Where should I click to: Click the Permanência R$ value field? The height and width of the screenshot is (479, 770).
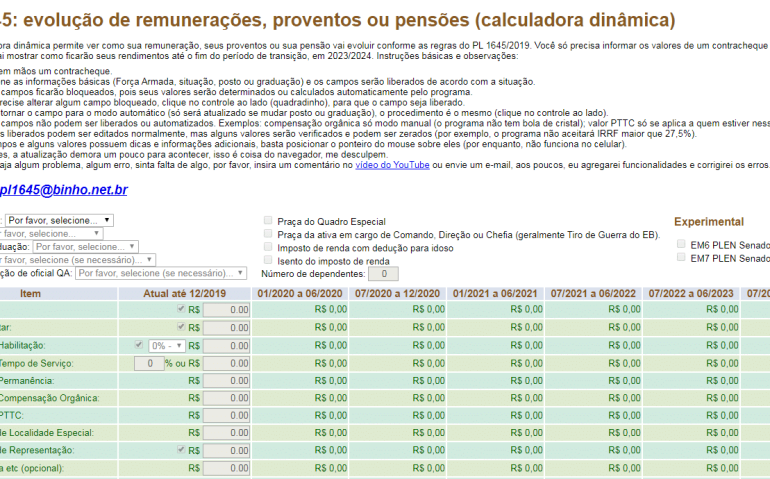226,381
